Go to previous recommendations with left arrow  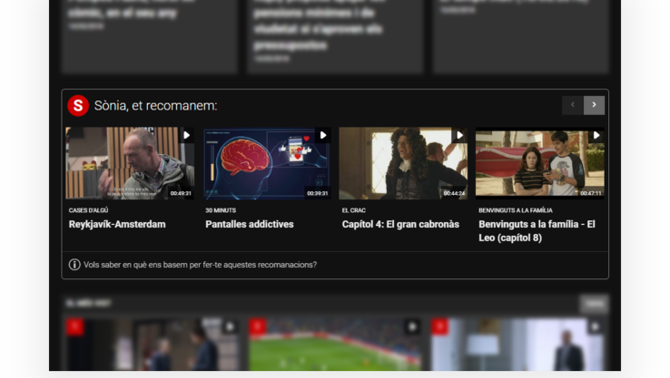click(x=573, y=105)
